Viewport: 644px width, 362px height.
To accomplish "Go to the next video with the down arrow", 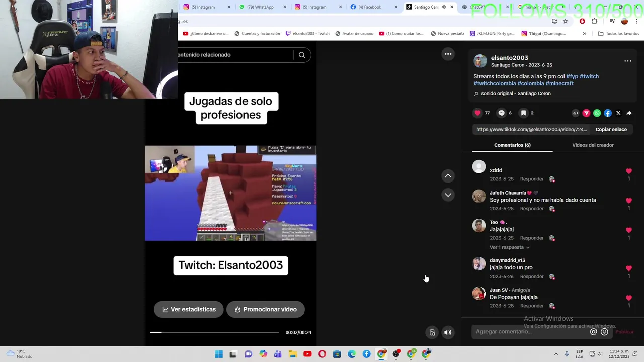I will 448,195.
